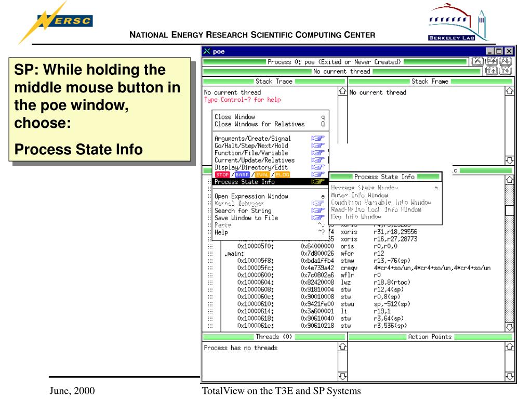
Task: Click the Action Points pane scroll-up arrow
Action: 509,347
